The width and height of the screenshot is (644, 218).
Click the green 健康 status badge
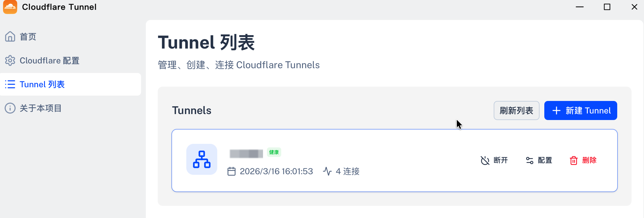[x=274, y=152]
